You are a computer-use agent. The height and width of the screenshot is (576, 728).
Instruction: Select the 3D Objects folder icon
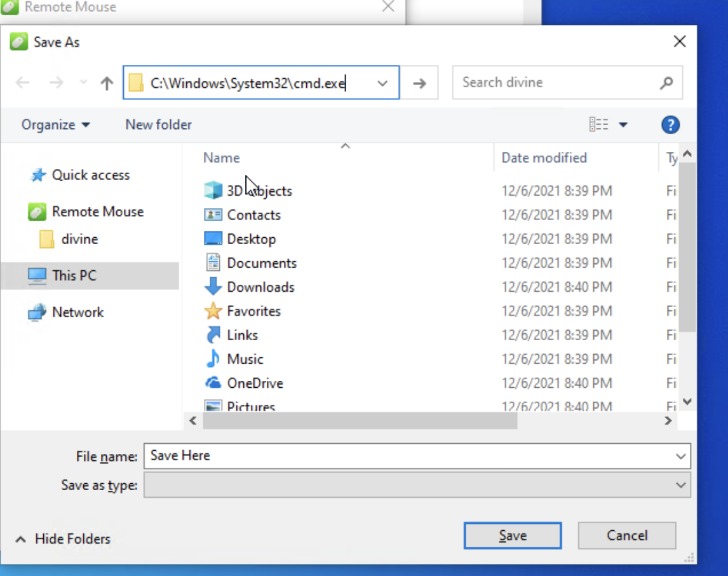[213, 191]
